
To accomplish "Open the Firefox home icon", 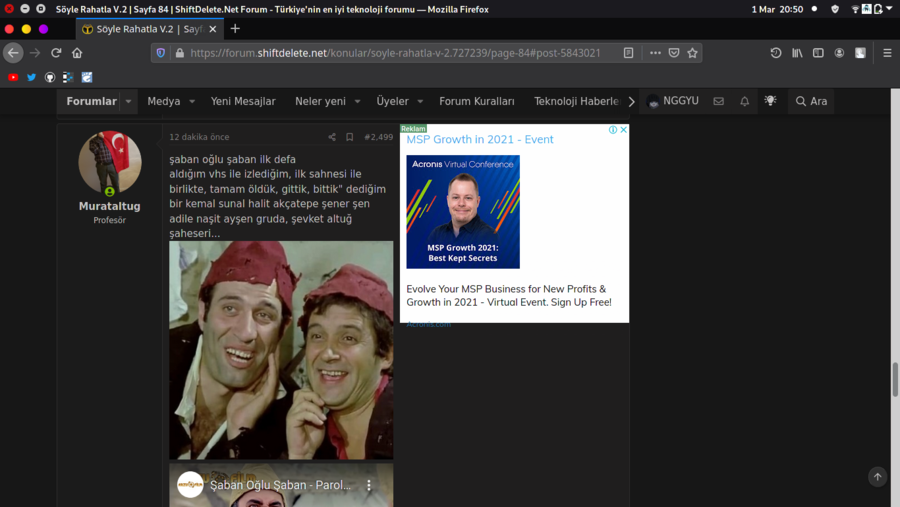I will (x=77, y=53).
